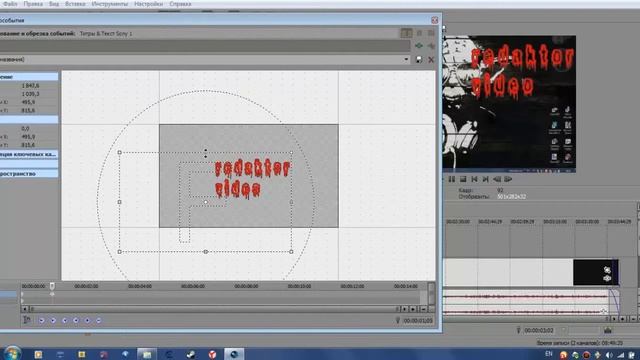Jump to first keyframe button
Image resolution: width=640 pixels, height=360 pixels.
(x=41, y=321)
